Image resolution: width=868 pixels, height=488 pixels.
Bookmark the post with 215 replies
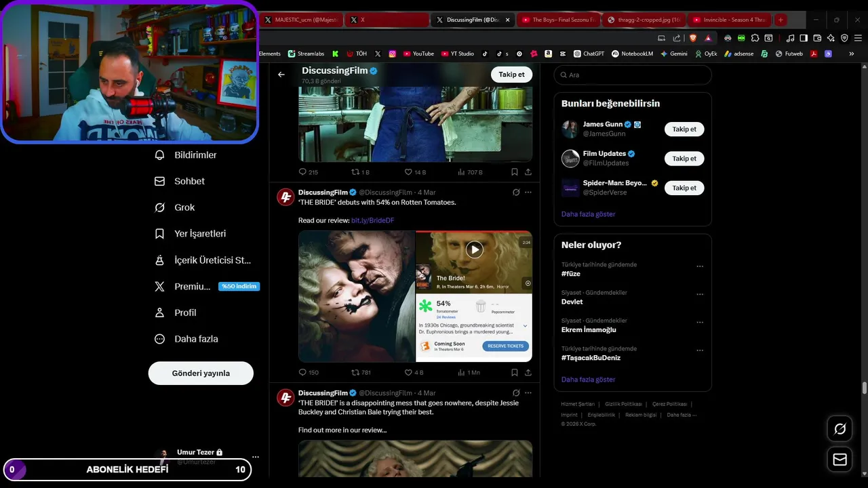point(515,172)
